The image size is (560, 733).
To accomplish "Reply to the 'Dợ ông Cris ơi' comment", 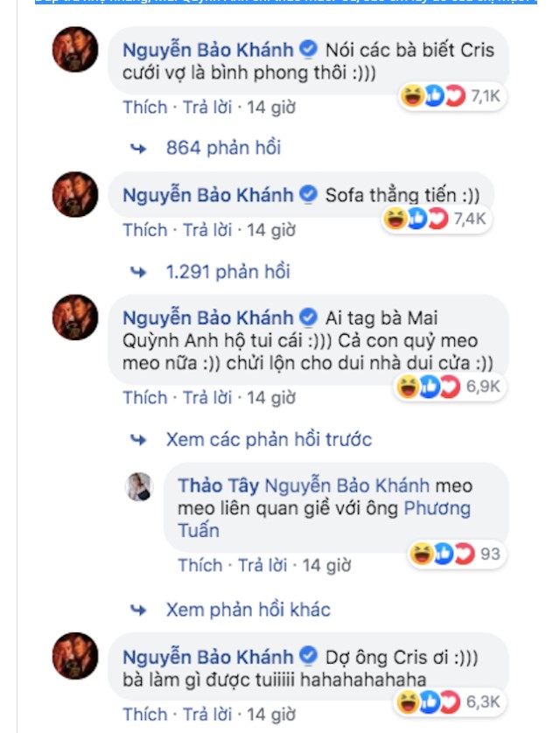I will (x=207, y=714).
